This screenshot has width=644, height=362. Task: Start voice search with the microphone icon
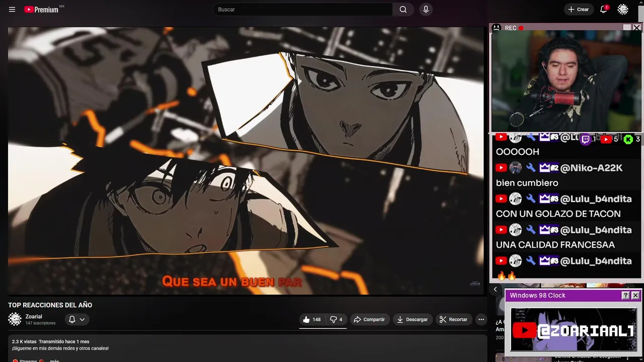coord(426,10)
